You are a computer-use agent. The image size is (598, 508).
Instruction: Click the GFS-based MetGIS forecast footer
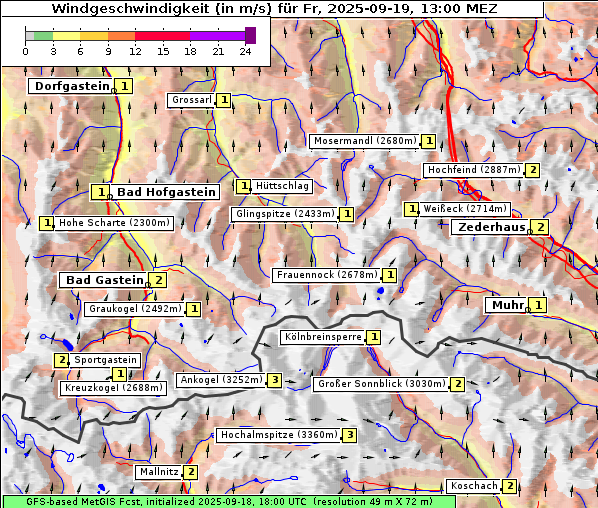tap(229, 502)
